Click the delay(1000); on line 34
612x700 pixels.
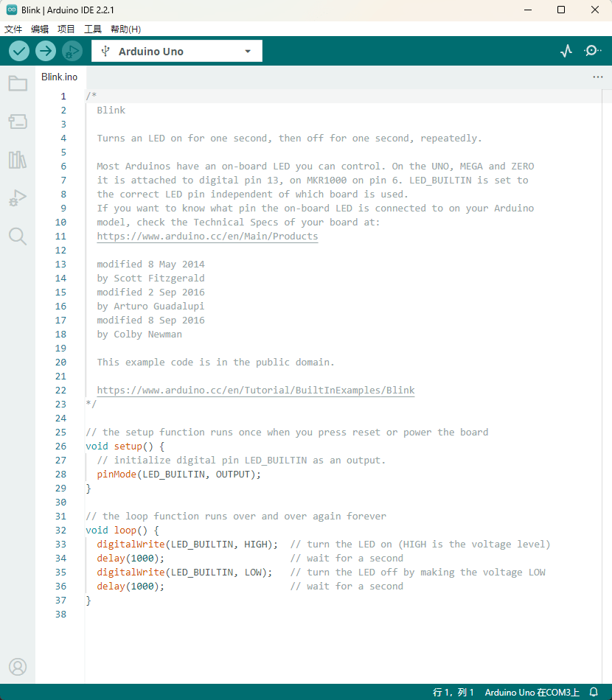(131, 559)
